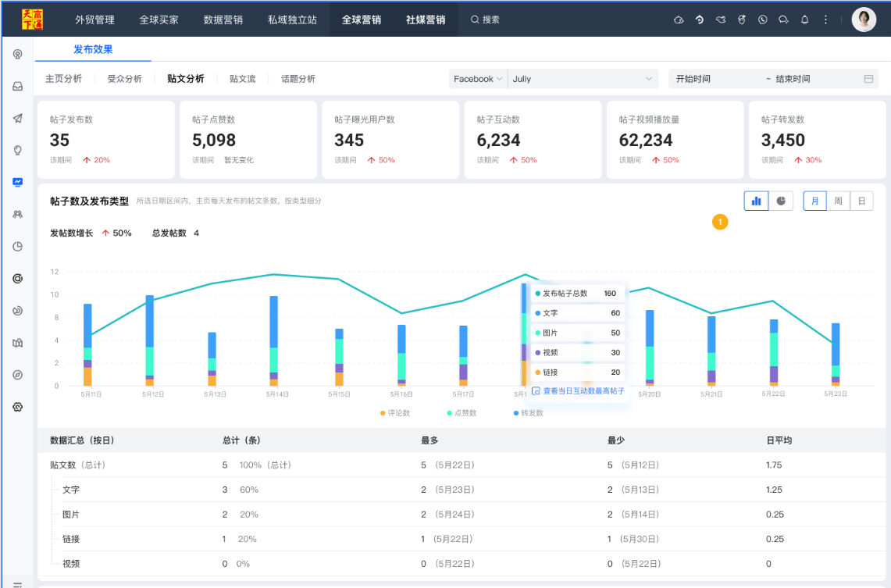Switch chart to pie chart view
Viewport: 891px width, 588px height.
781,201
